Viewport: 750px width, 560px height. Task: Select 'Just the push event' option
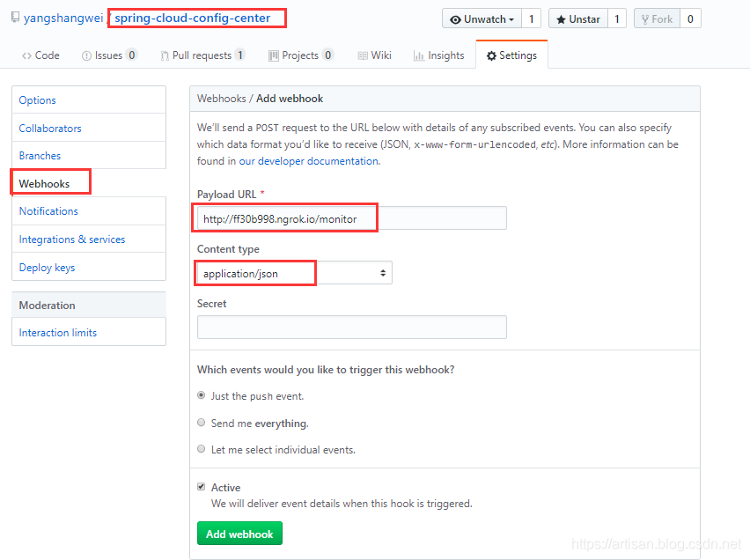click(x=202, y=396)
